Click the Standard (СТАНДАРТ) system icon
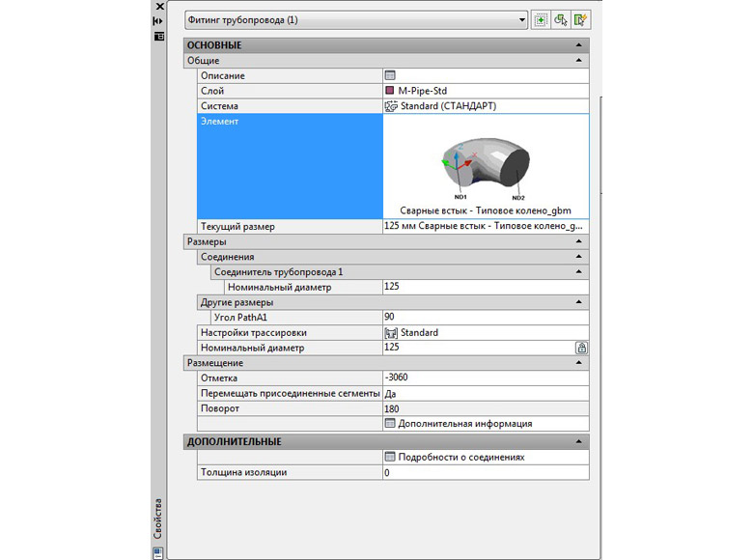753x560 pixels. click(391, 106)
